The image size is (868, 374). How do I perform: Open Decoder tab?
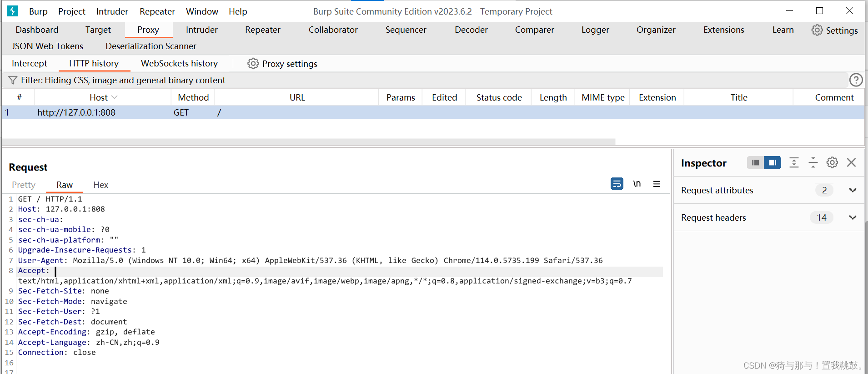click(x=471, y=30)
